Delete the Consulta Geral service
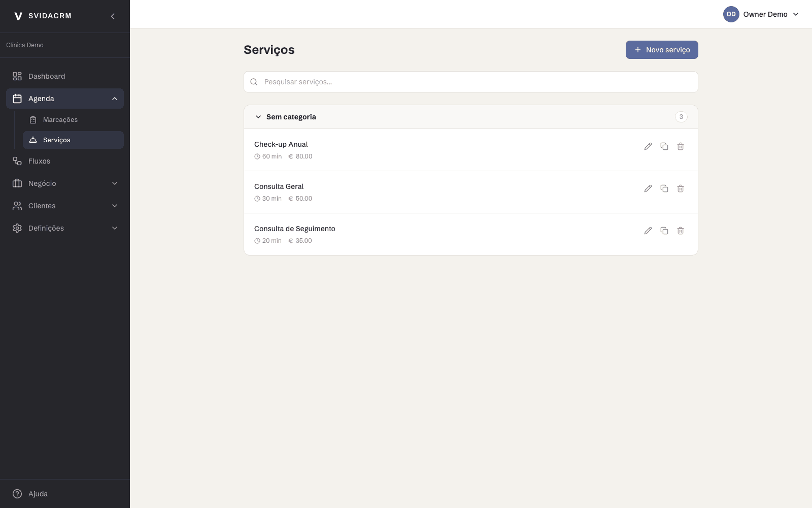This screenshot has width=812, height=508. coord(681,188)
